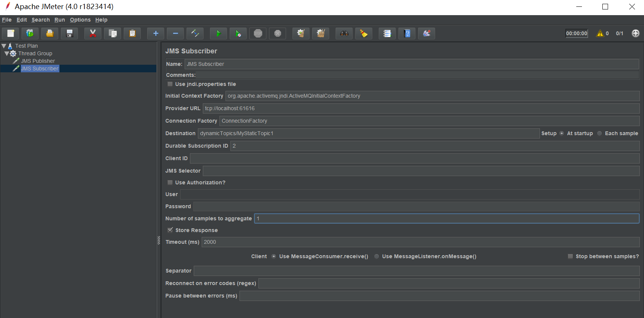The height and width of the screenshot is (318, 644).
Task: Search the tree with binoculars icon
Action: pyautogui.click(x=344, y=33)
